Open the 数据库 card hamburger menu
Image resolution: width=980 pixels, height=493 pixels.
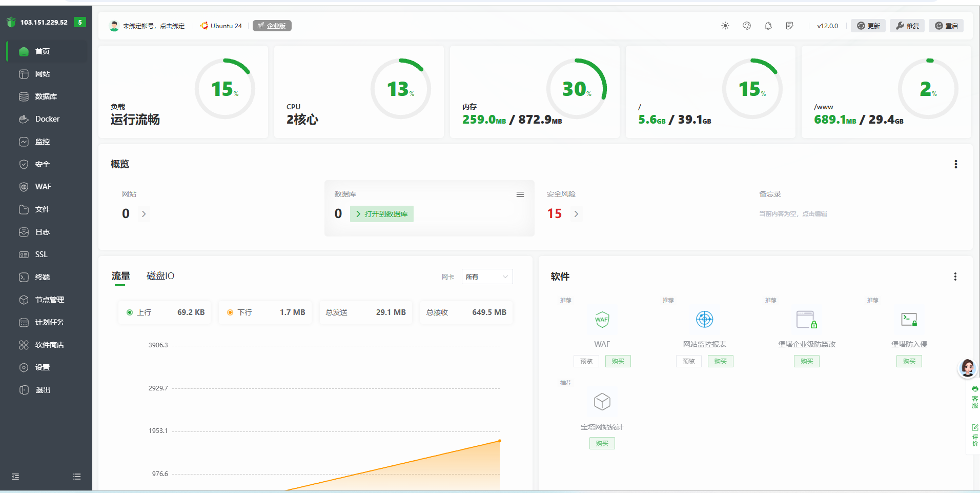click(520, 194)
